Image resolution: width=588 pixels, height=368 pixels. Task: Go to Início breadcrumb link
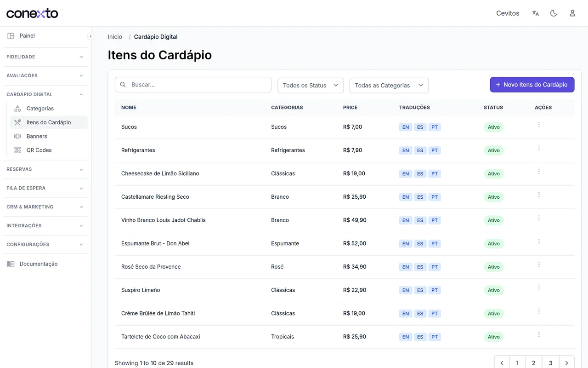tap(115, 37)
